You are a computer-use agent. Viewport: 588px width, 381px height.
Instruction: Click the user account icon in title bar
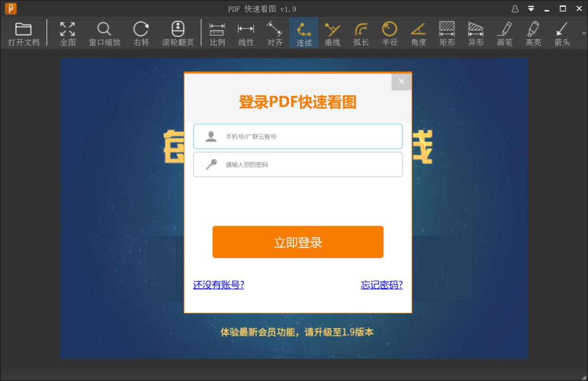point(514,8)
